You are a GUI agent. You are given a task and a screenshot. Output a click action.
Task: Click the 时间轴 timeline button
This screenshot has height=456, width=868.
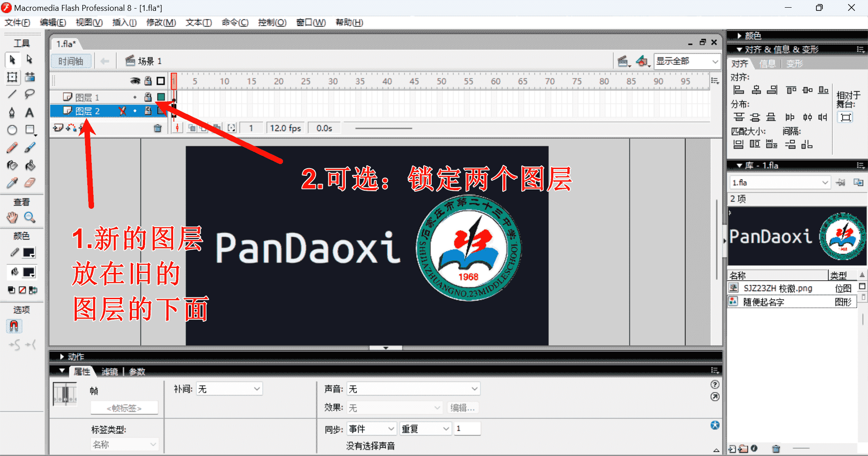71,61
